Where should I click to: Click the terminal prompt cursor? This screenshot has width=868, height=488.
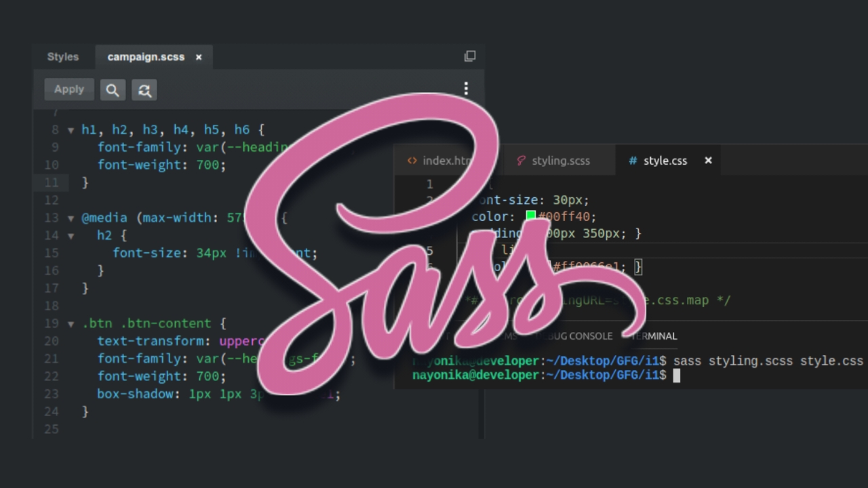[676, 375]
